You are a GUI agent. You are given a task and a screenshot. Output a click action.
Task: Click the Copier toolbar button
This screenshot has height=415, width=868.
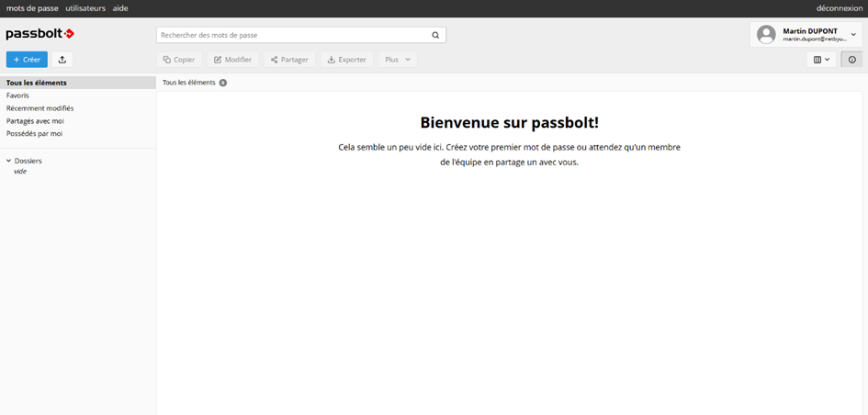click(x=179, y=60)
